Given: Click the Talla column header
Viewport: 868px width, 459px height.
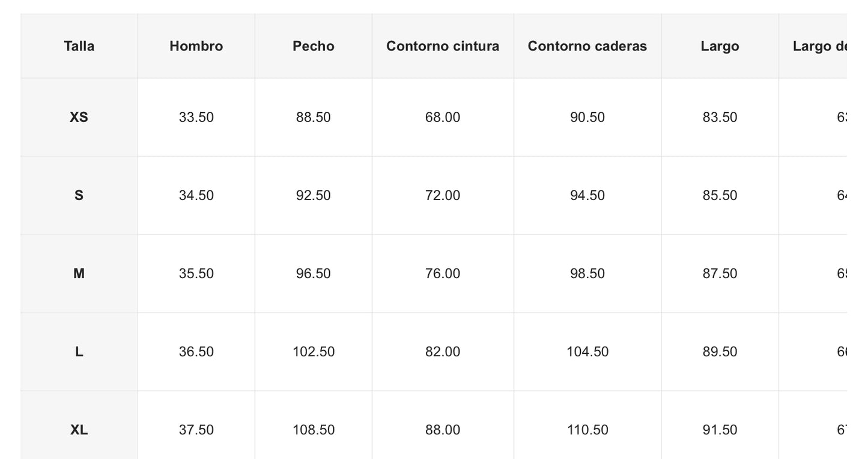Looking at the screenshot, I should coord(79,46).
